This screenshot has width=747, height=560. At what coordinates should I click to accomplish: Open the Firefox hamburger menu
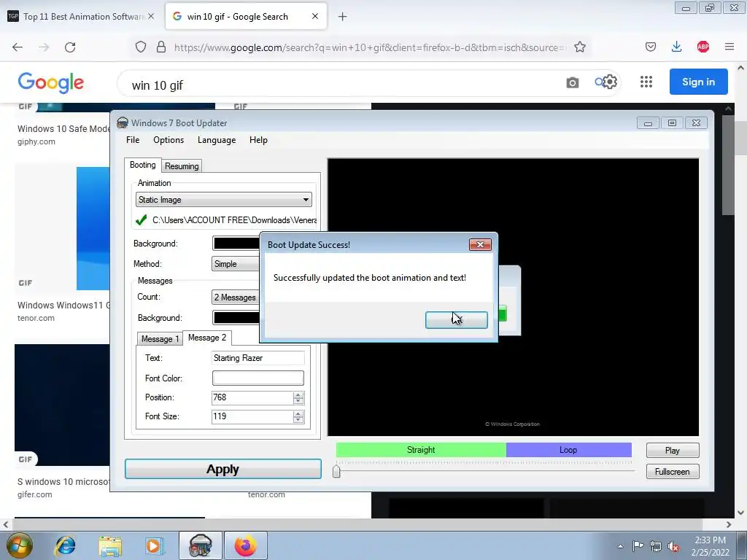729,47
